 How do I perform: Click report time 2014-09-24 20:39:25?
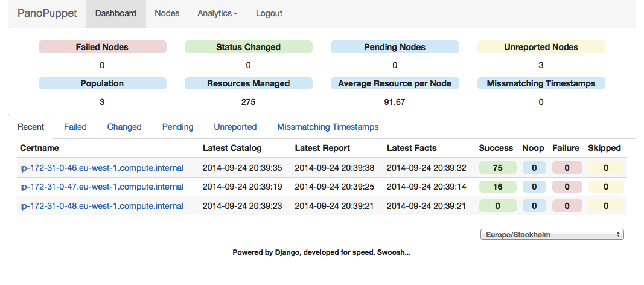point(334,187)
